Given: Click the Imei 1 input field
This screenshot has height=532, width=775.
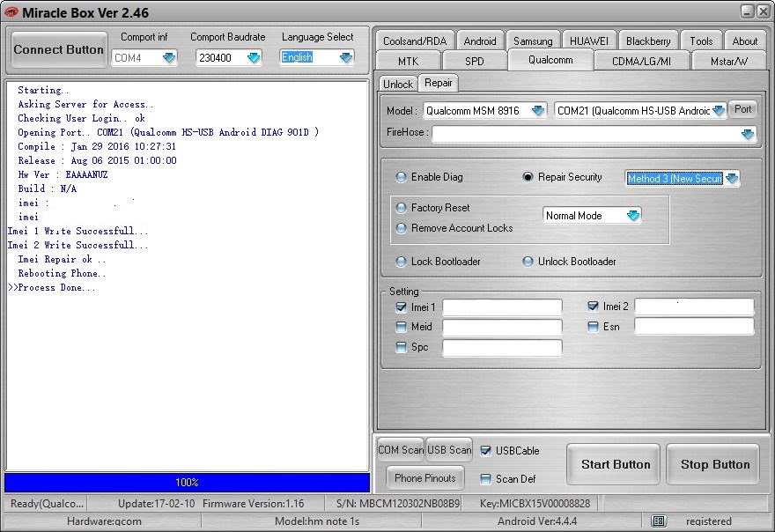Looking at the screenshot, I should pyautogui.click(x=502, y=307).
